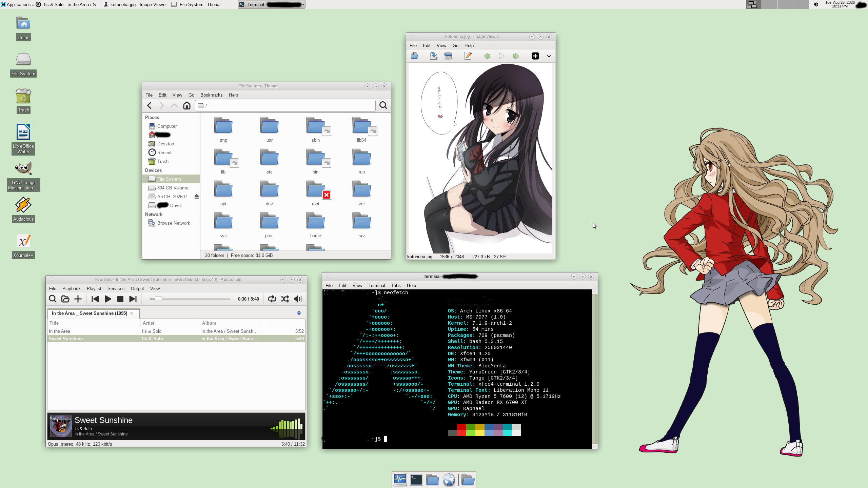
Task: Skip to previous track in Audacious
Action: tap(95, 299)
